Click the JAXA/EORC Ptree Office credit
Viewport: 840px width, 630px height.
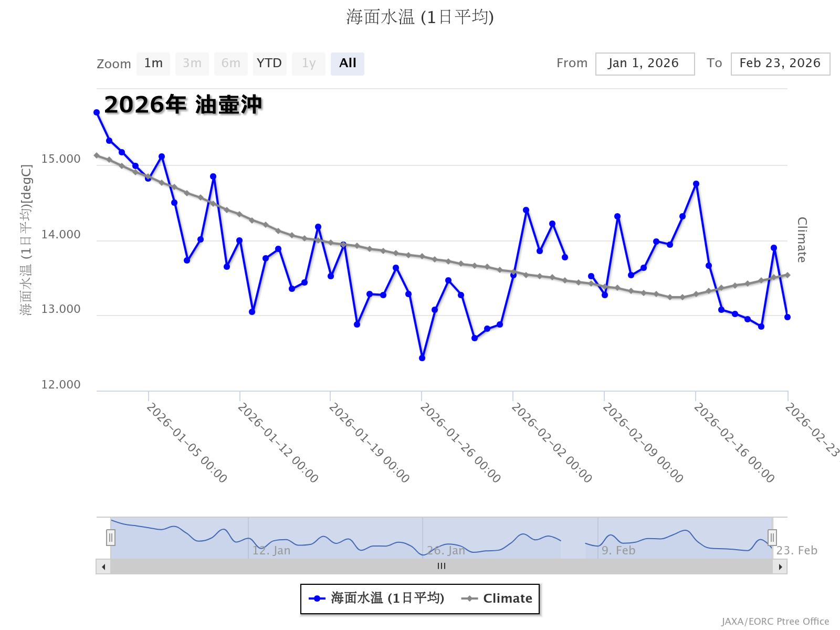click(775, 622)
